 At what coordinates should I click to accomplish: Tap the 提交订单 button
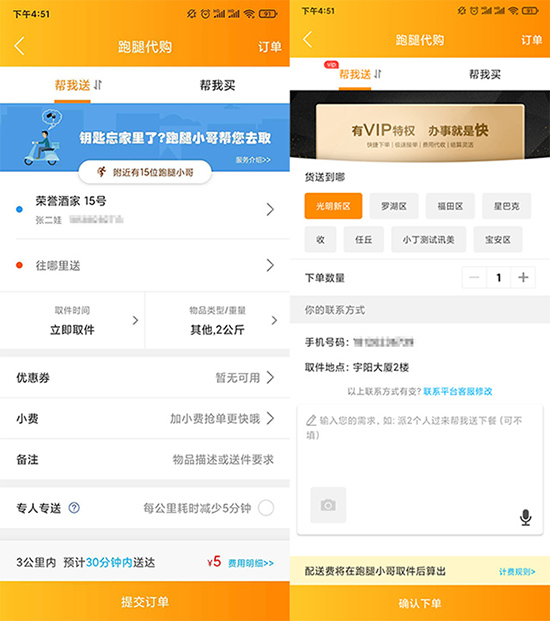(145, 601)
